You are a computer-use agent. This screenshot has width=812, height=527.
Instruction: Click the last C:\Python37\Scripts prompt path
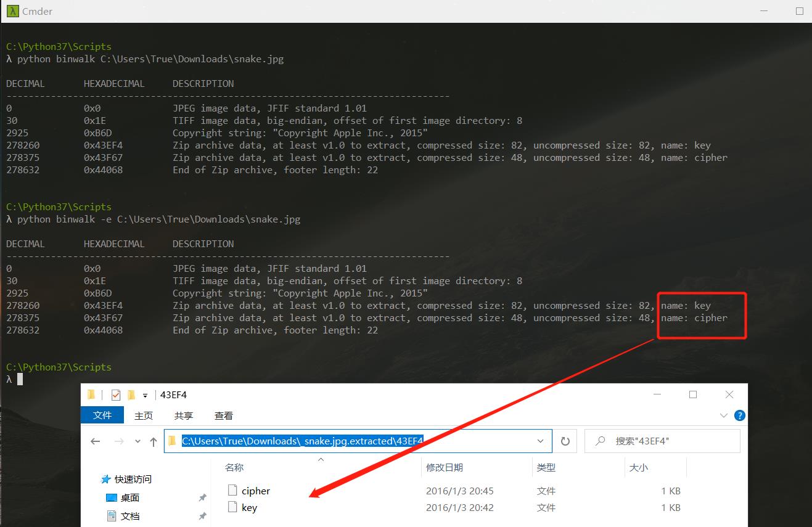[59, 367]
